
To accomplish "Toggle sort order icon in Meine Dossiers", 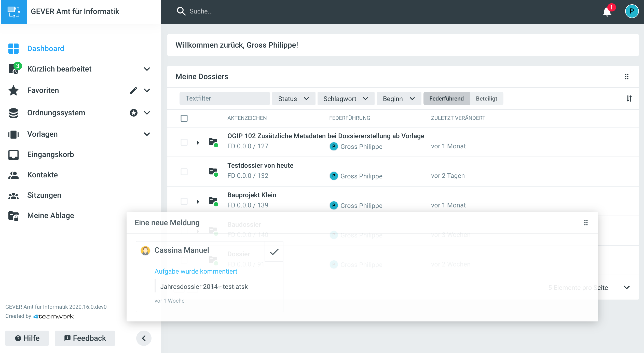I will pyautogui.click(x=629, y=98).
